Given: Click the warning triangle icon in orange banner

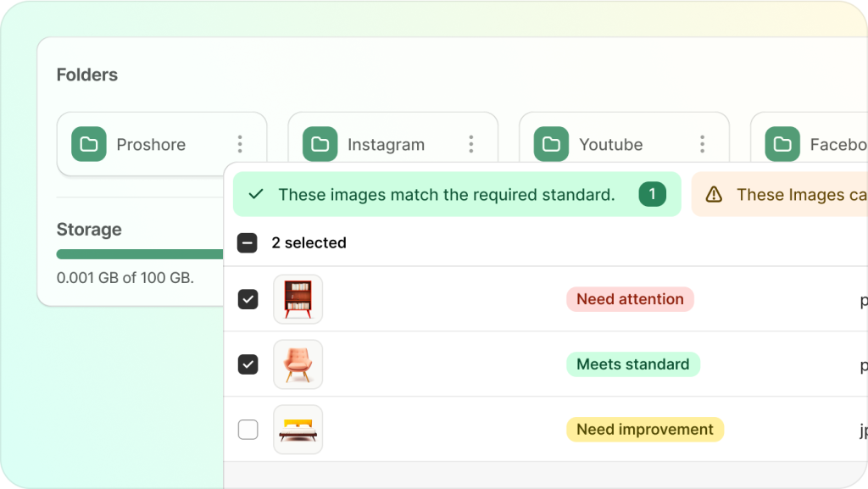Looking at the screenshot, I should click(714, 195).
